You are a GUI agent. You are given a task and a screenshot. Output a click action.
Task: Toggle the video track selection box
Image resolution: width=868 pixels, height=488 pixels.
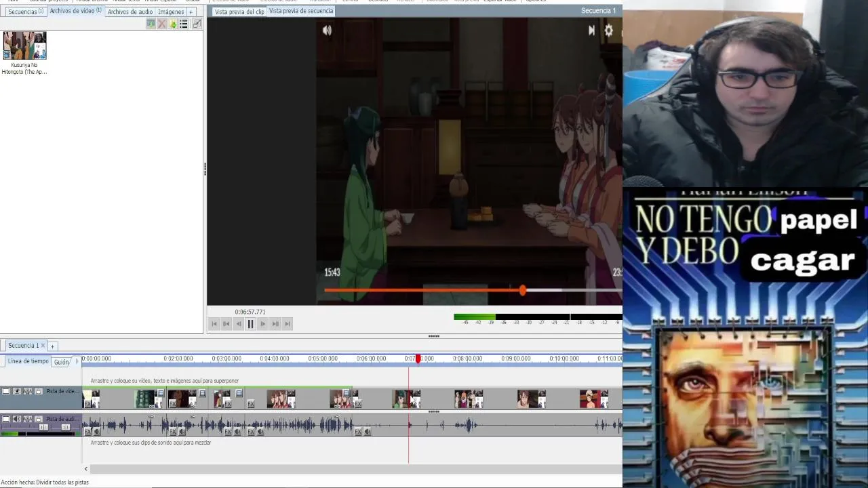(6, 391)
